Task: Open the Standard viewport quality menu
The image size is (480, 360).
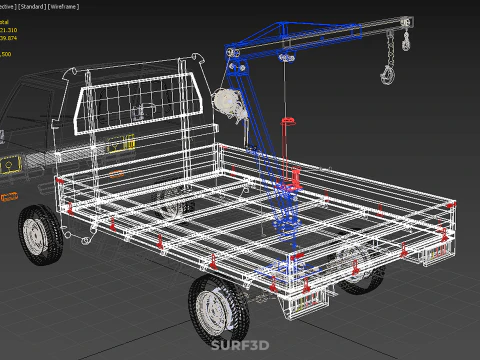Action: pos(32,7)
